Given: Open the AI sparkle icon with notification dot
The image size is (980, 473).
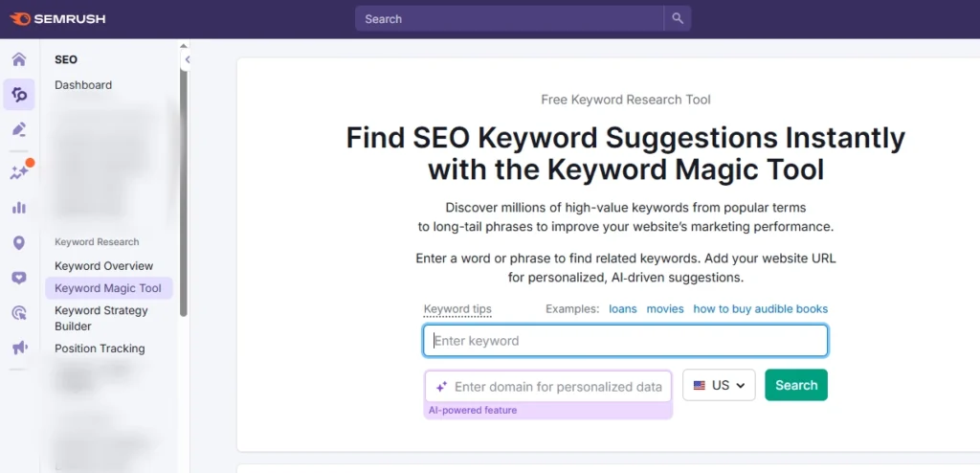Looking at the screenshot, I should (x=19, y=172).
